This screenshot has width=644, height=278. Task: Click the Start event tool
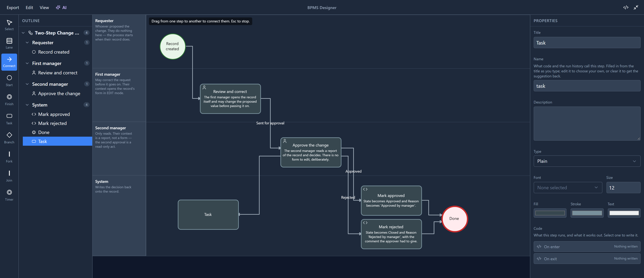pyautogui.click(x=9, y=81)
